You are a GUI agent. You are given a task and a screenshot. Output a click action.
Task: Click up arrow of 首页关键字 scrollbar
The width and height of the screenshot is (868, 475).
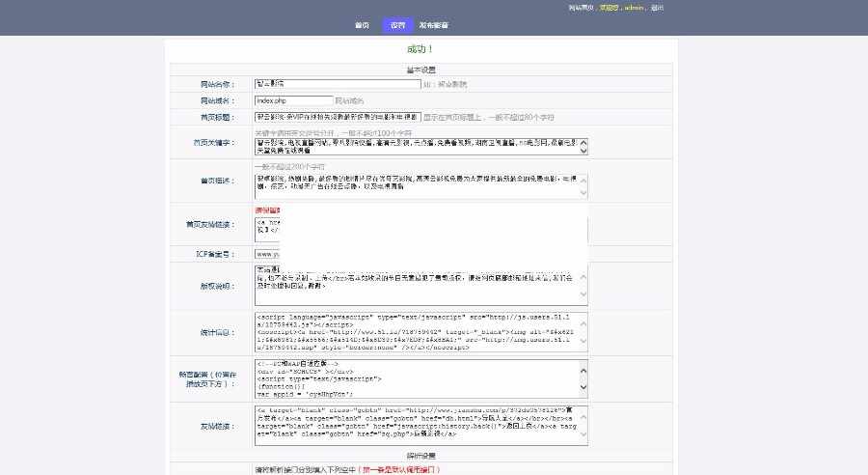[583, 143]
